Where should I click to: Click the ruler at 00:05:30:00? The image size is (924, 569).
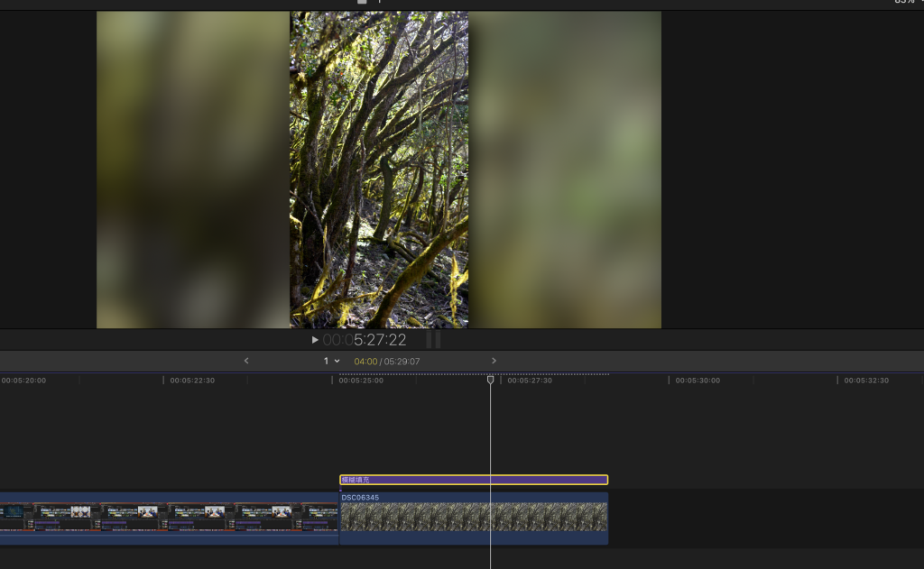click(x=698, y=381)
